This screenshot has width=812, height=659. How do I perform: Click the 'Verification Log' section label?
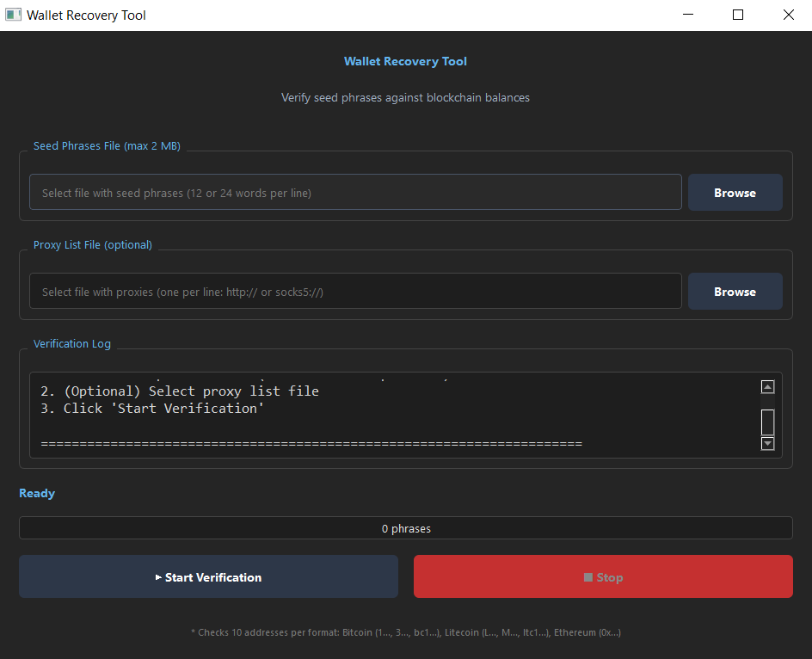pyautogui.click(x=72, y=344)
